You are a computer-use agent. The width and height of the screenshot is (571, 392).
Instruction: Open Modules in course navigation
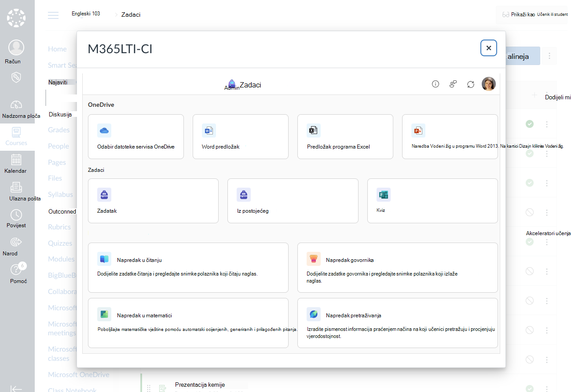[x=61, y=259]
